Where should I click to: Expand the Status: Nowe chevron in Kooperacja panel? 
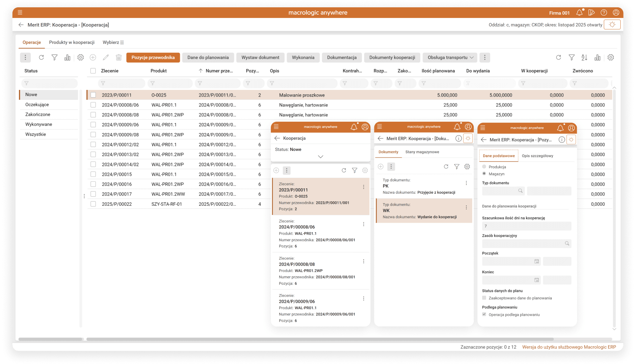tap(321, 156)
